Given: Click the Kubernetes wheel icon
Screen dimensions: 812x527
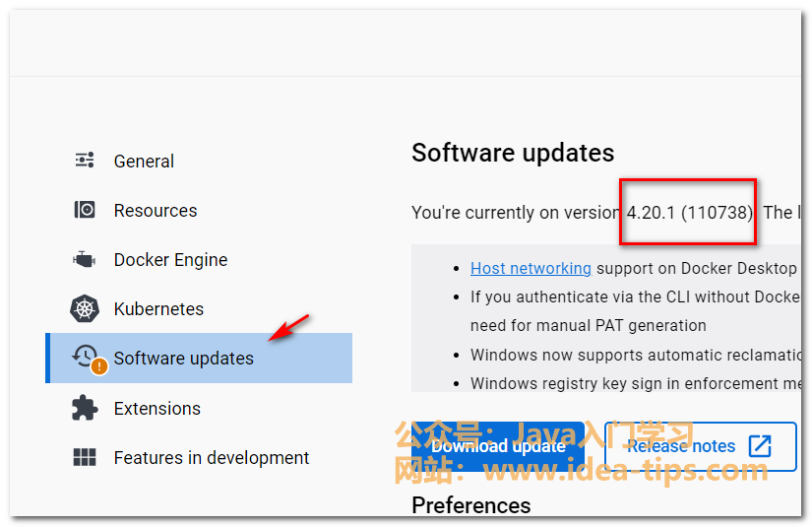Looking at the screenshot, I should (85, 309).
